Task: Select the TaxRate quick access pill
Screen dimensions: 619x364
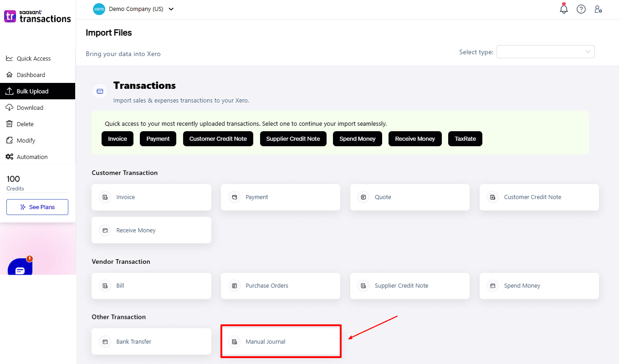Action: 465,138
